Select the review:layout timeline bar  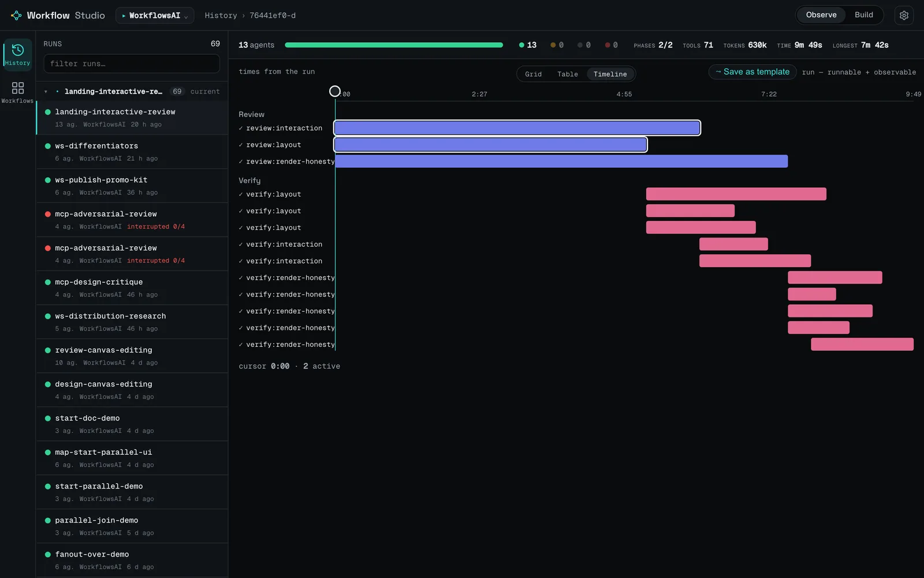(x=491, y=144)
